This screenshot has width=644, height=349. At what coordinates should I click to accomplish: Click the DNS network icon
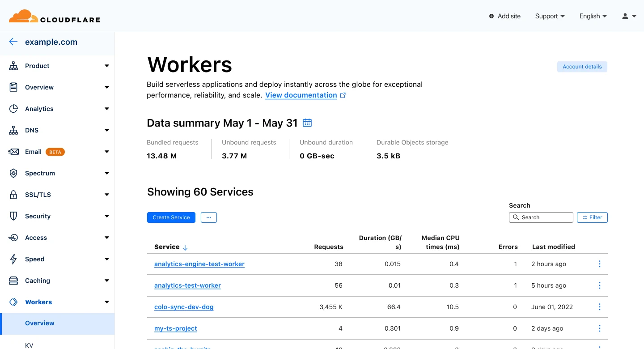[13, 130]
